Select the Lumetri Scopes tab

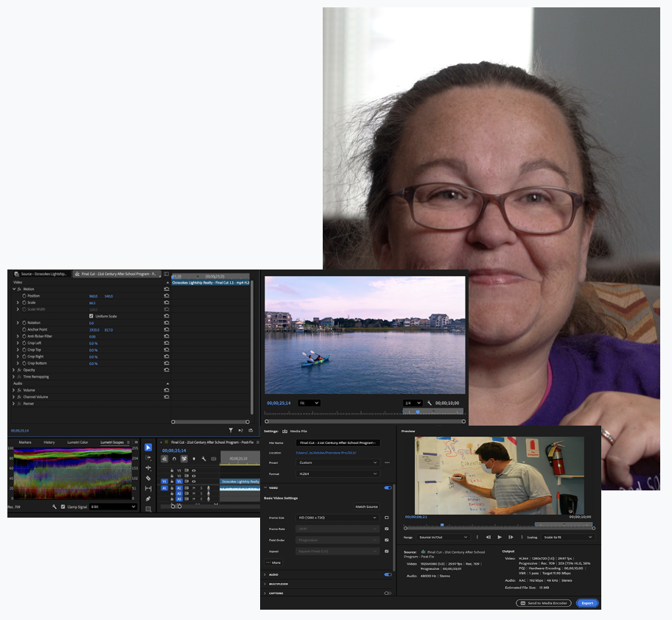(x=112, y=443)
